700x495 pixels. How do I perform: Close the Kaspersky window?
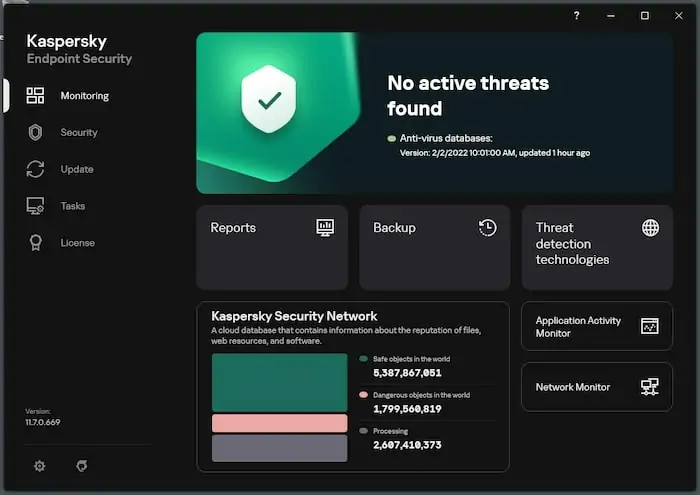point(679,16)
